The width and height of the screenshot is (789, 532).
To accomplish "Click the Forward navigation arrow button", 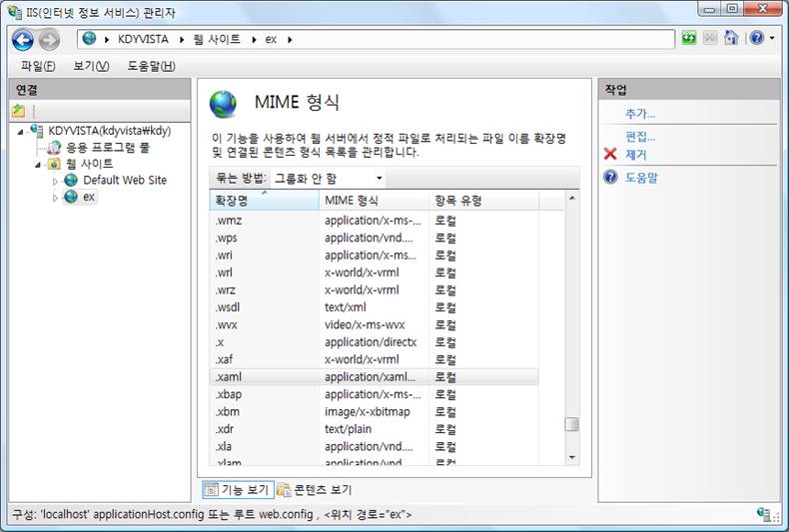I will tap(49, 39).
